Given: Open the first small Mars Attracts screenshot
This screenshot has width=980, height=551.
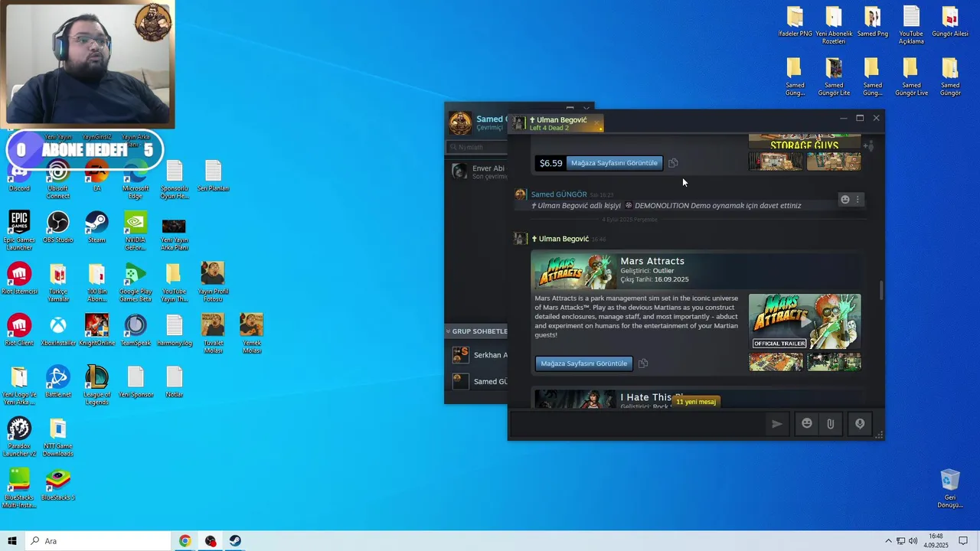Looking at the screenshot, I should (x=776, y=361).
